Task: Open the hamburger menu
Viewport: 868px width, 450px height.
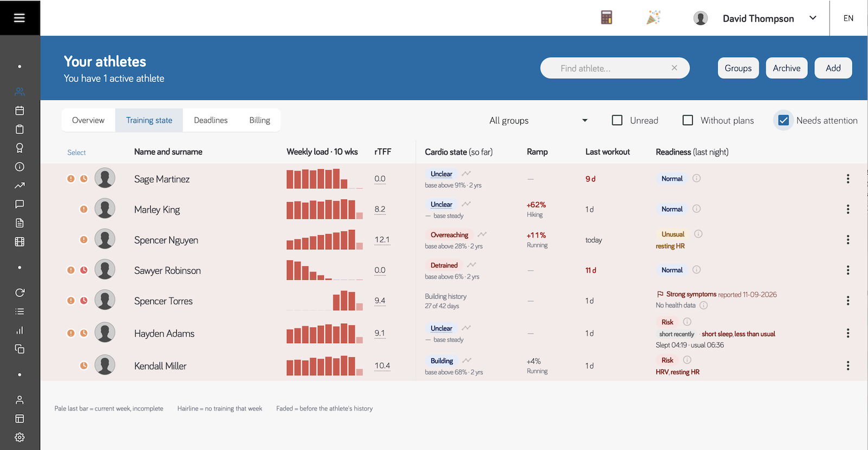Action: (20, 18)
